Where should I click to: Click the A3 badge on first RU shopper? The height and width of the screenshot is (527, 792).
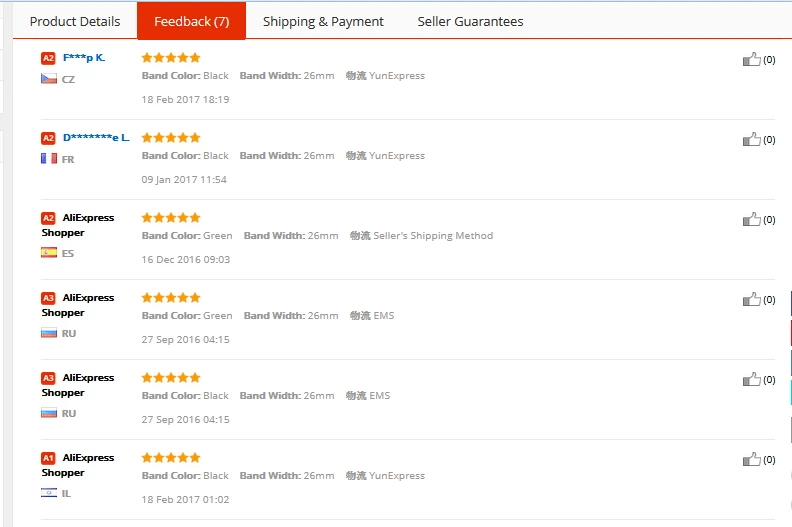pos(48,298)
